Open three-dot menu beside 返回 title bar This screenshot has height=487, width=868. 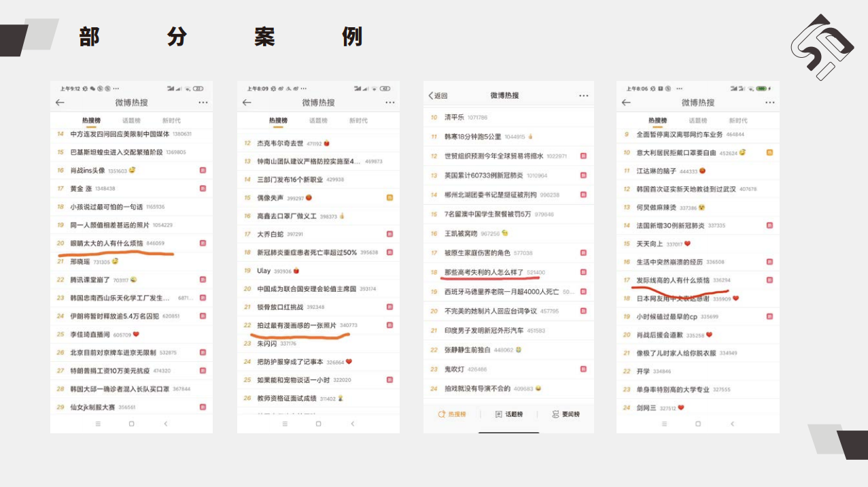584,96
